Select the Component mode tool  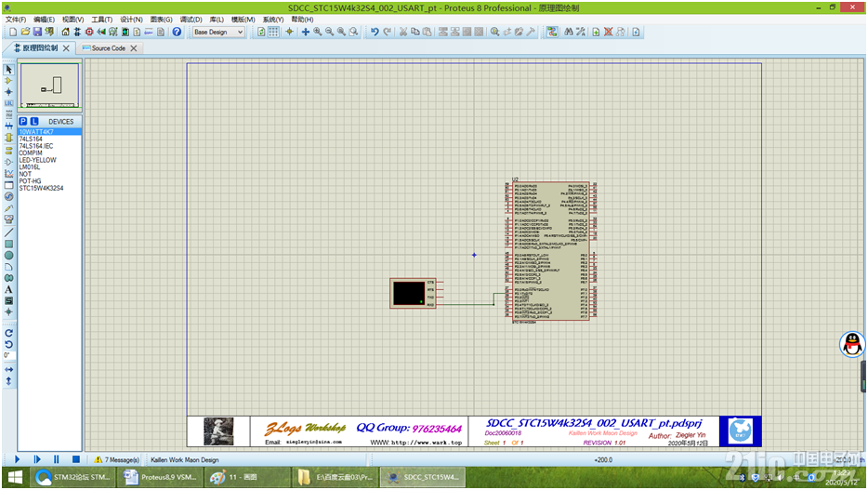click(x=8, y=81)
